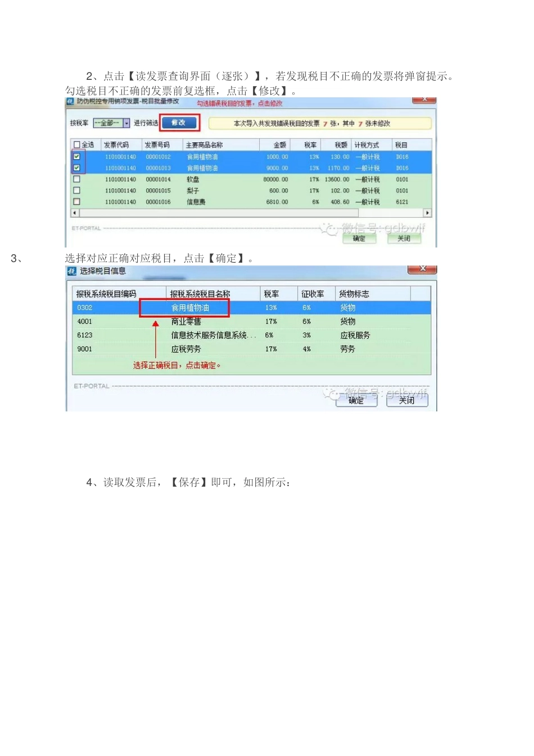Click tax amount 13600.00 cell
Screen dimensions: 534x756
pyautogui.click(x=337, y=179)
